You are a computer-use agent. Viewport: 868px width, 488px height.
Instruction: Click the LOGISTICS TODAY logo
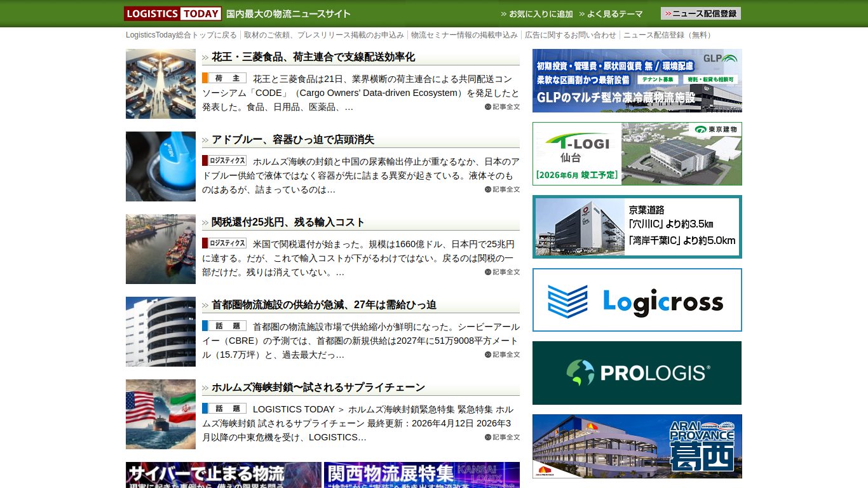click(x=173, y=13)
